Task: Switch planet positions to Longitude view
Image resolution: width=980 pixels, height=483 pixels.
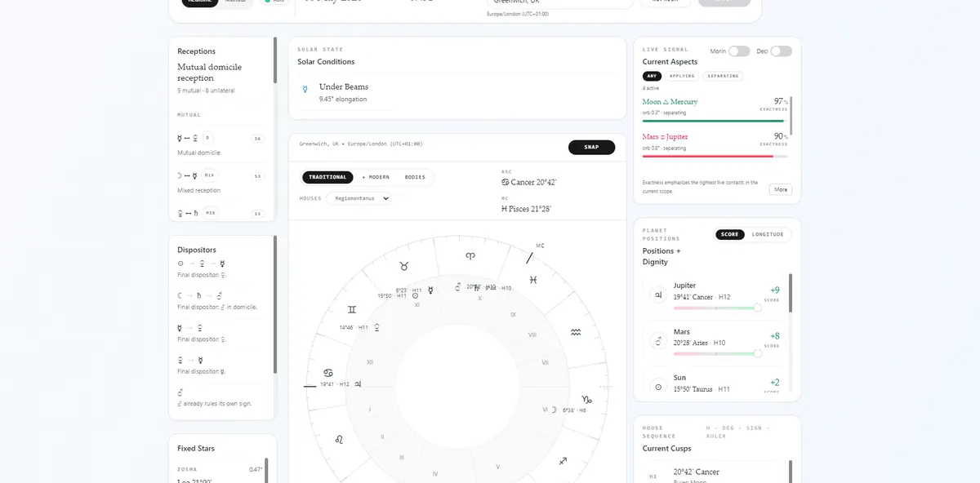Action: coord(768,234)
